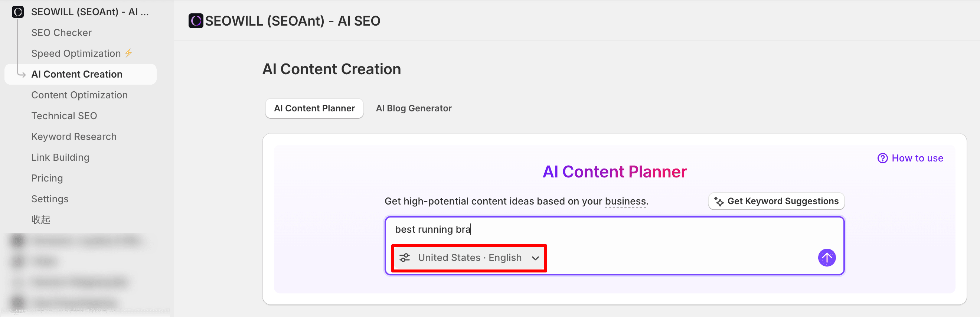Screen dimensions: 980x317
Task: Open Technical SEO in the sidebar
Action: click(64, 116)
